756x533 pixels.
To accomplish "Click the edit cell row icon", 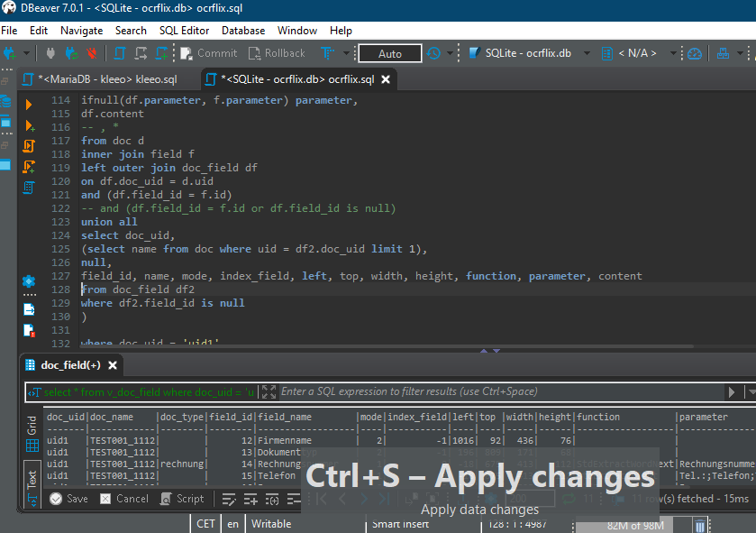I will [x=229, y=499].
